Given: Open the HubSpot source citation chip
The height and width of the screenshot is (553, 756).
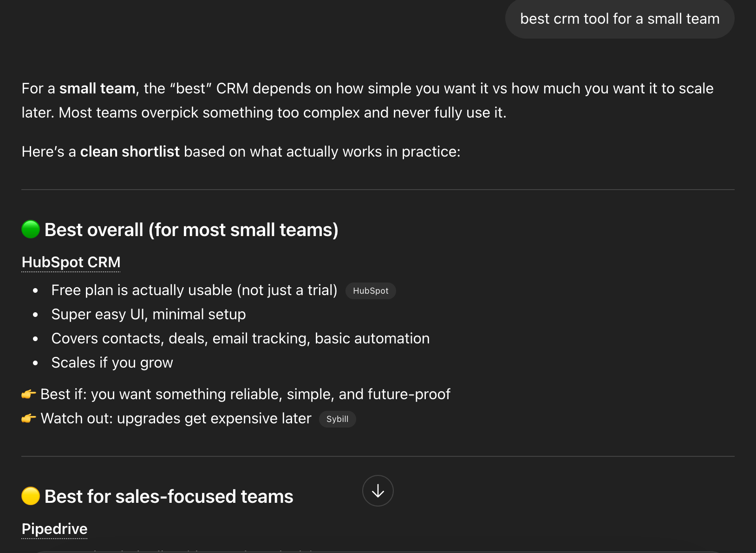Looking at the screenshot, I should tap(371, 291).
